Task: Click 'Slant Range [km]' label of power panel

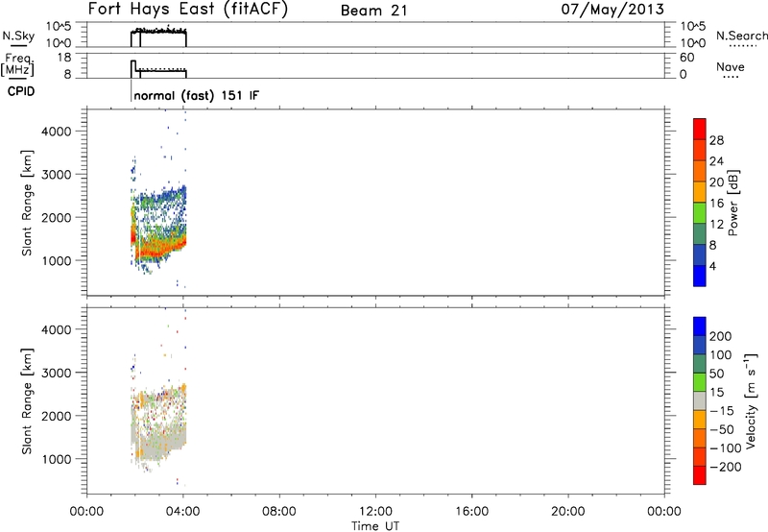Action: click(27, 203)
